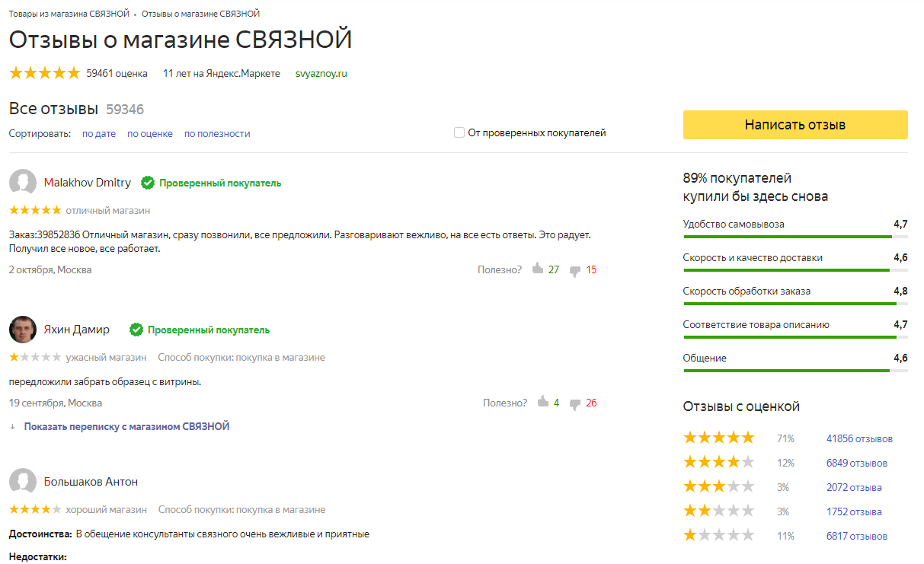The height and width of the screenshot is (564, 924).
Task: Sort reviews 'по оценке'
Action: [x=150, y=133]
